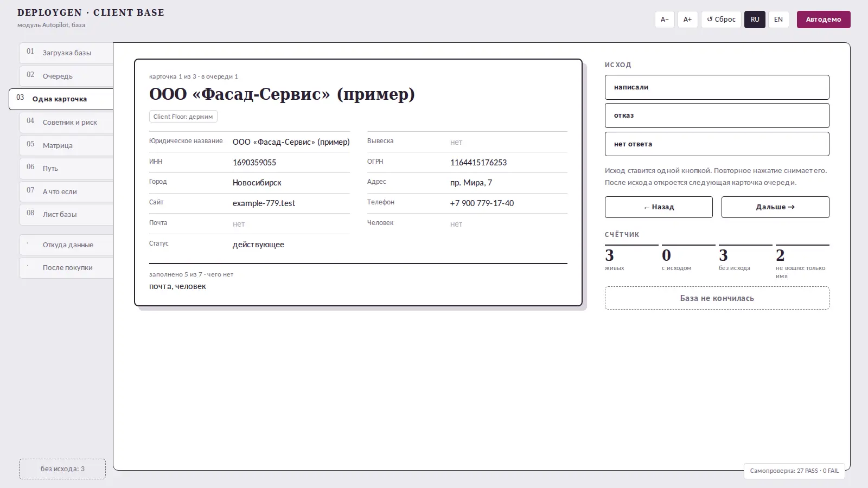This screenshot has height=488, width=868.
Task: Mark outcome написали
Action: coord(717,87)
